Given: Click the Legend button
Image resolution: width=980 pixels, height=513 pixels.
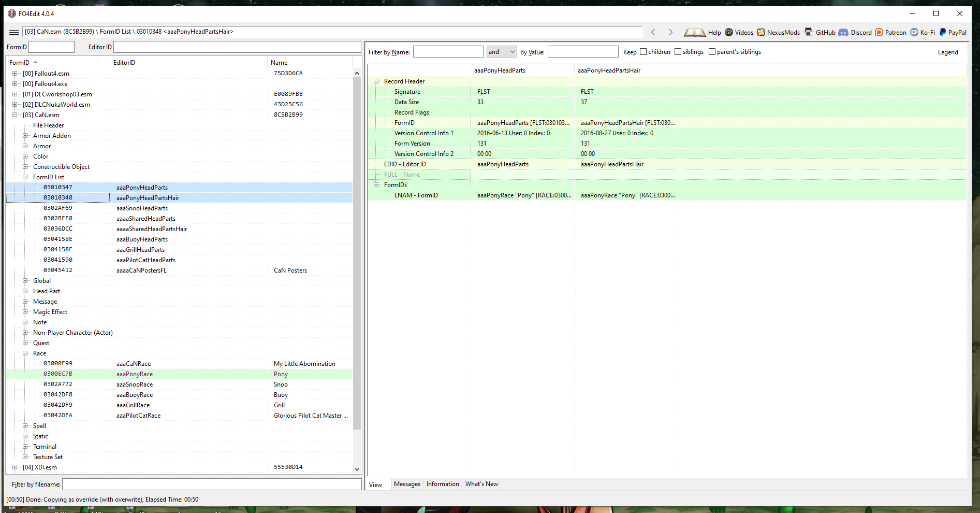Looking at the screenshot, I should coord(948,52).
